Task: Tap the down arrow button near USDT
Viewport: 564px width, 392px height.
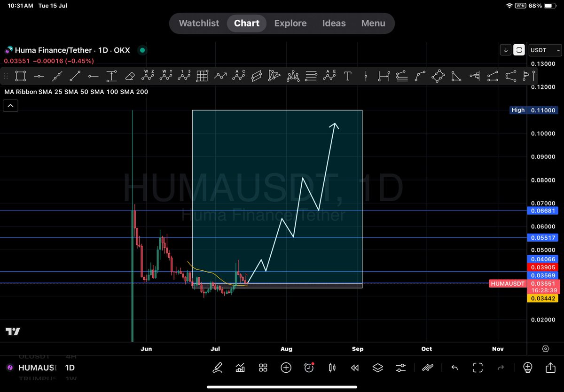Action: [x=506, y=50]
